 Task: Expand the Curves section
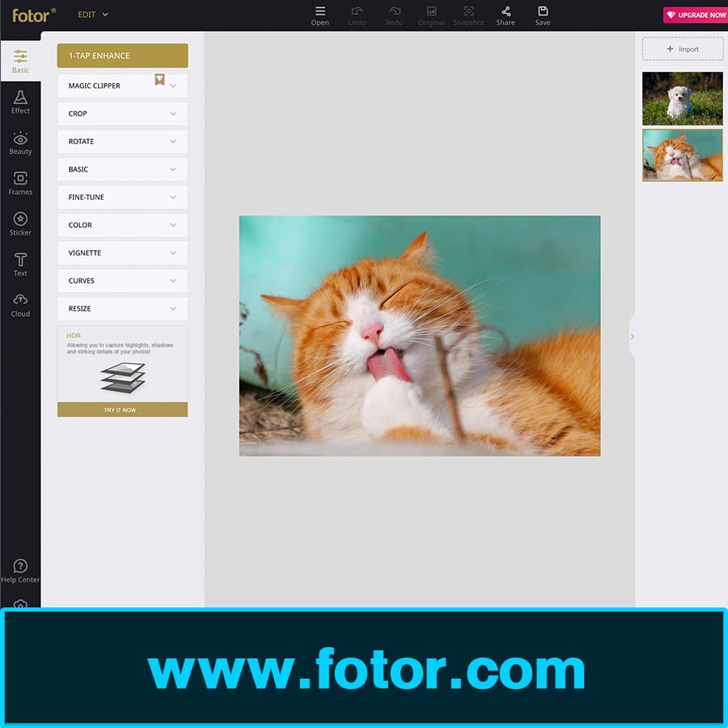click(123, 281)
